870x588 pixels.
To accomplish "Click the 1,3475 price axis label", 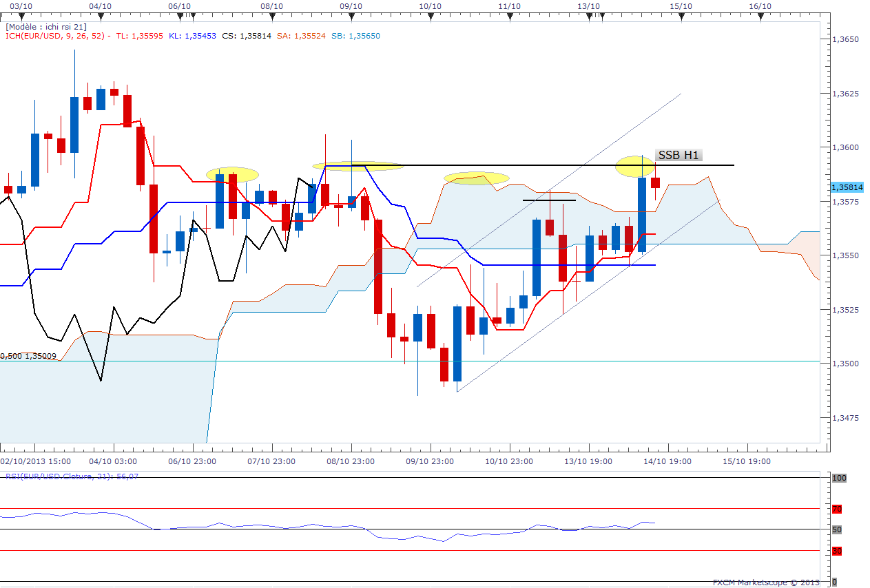I will pyautogui.click(x=845, y=418).
